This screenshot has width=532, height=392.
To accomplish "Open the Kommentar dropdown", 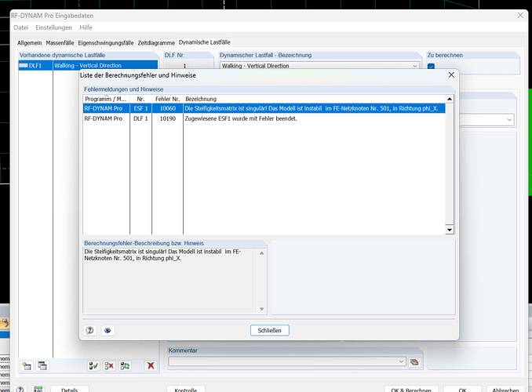I will point(402,361).
